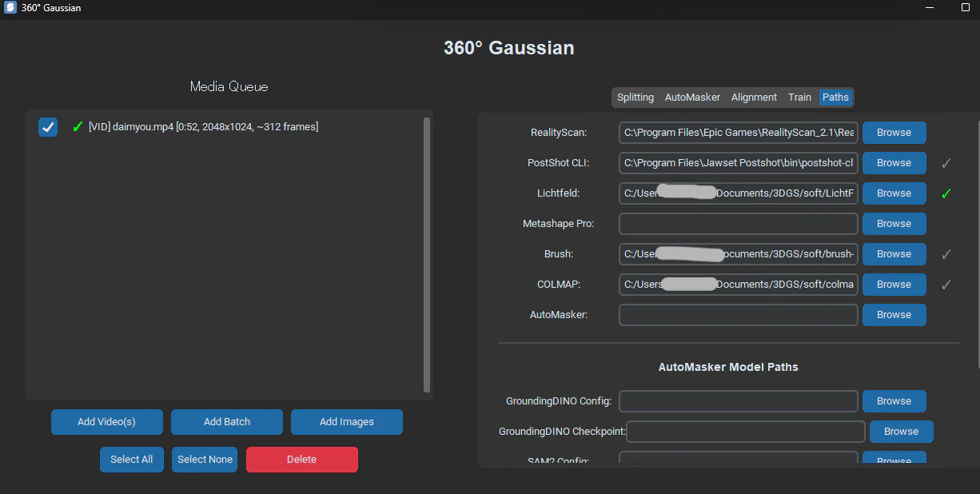
Task: Click the green checkmark next to Lichtfeld path
Action: tap(946, 193)
